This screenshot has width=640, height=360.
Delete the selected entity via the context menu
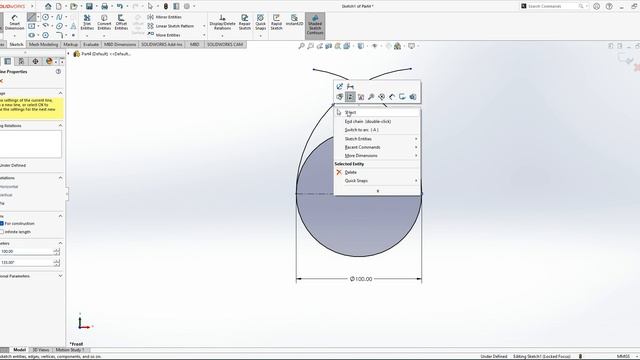click(377, 172)
